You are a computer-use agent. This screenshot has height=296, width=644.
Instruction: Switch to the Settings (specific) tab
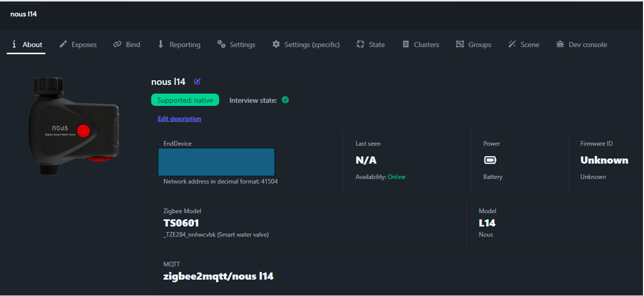pyautogui.click(x=306, y=44)
